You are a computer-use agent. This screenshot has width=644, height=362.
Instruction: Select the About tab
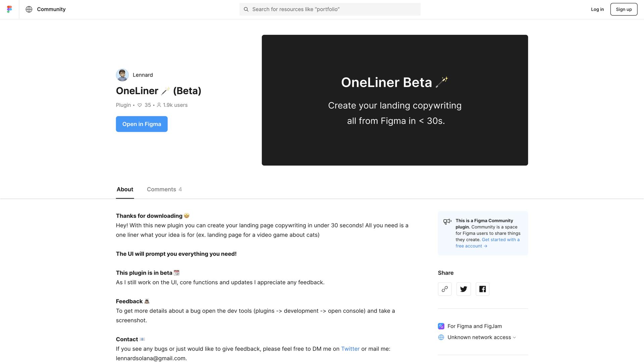(x=124, y=189)
